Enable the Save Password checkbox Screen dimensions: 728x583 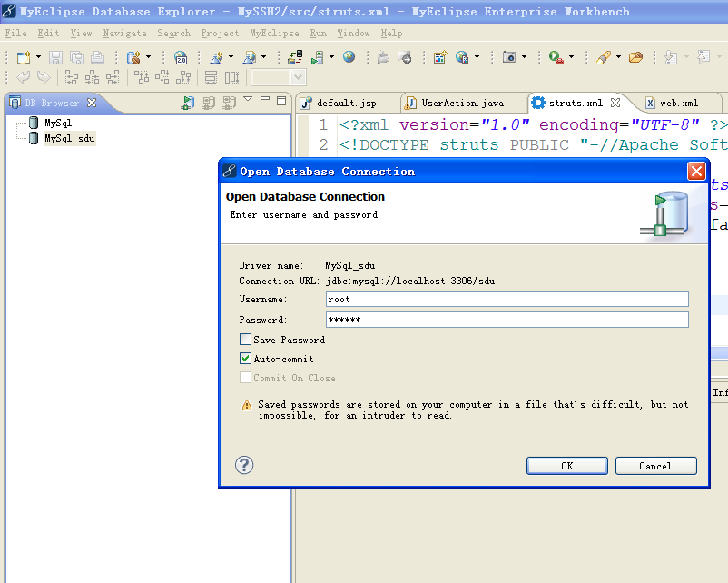pyautogui.click(x=246, y=340)
